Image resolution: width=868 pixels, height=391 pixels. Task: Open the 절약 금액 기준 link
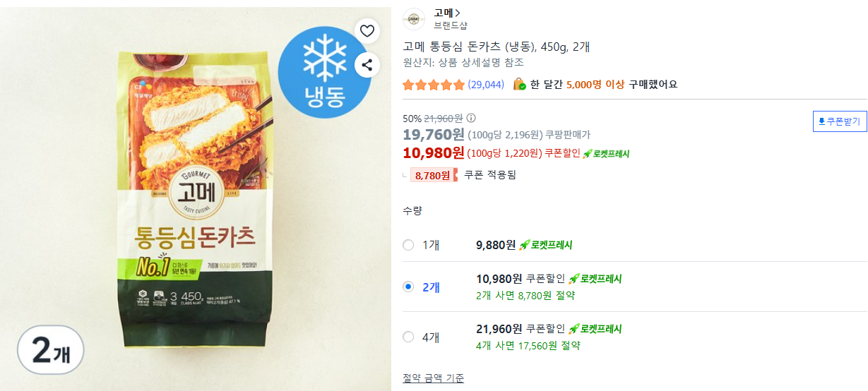click(433, 378)
